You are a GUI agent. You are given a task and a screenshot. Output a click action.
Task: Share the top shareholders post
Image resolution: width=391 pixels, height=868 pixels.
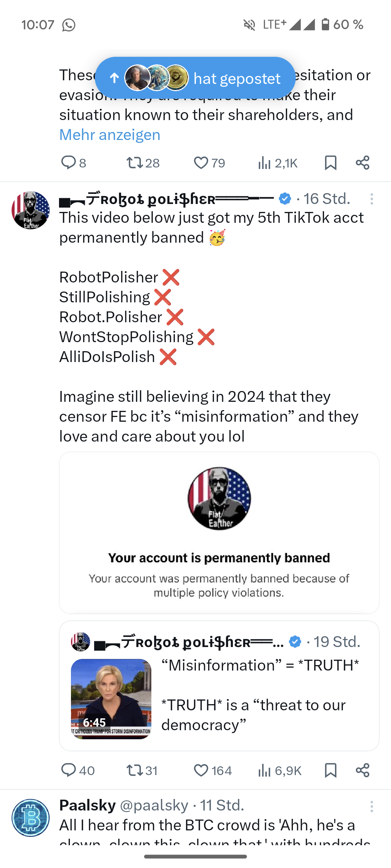[362, 163]
